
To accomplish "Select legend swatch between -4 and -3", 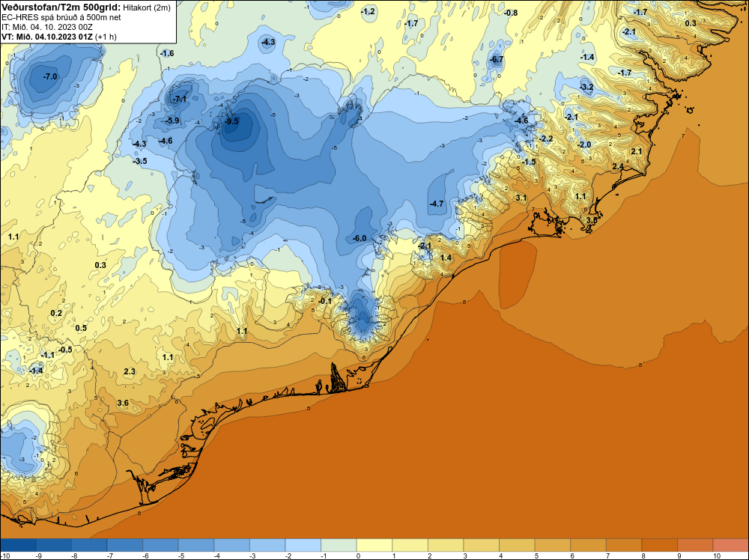I will pos(231,545).
